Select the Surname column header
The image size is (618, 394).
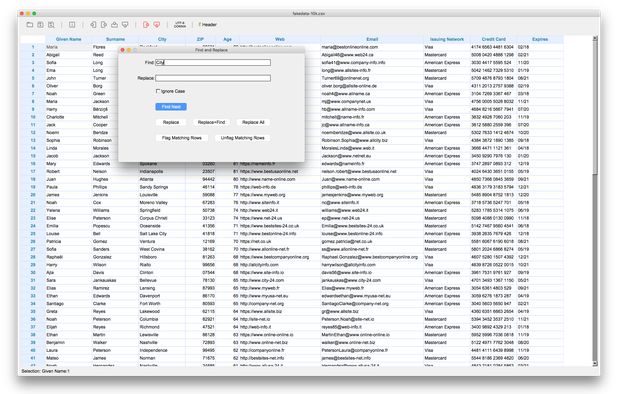(x=115, y=39)
